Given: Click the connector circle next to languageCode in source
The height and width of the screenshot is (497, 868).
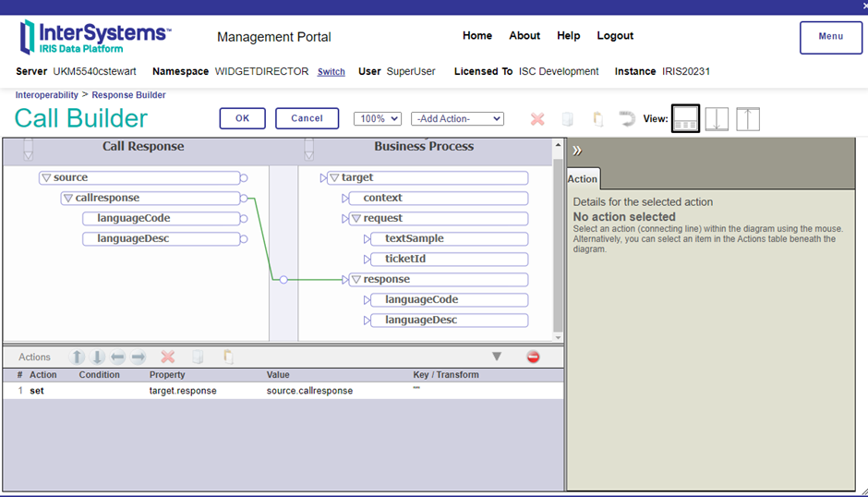Looking at the screenshot, I should 244,219.
